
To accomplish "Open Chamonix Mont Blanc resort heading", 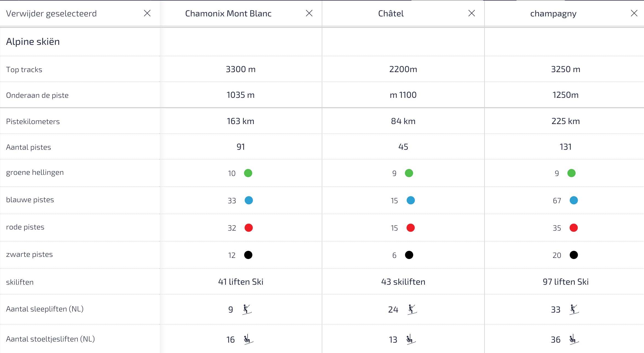I will 228,13.
